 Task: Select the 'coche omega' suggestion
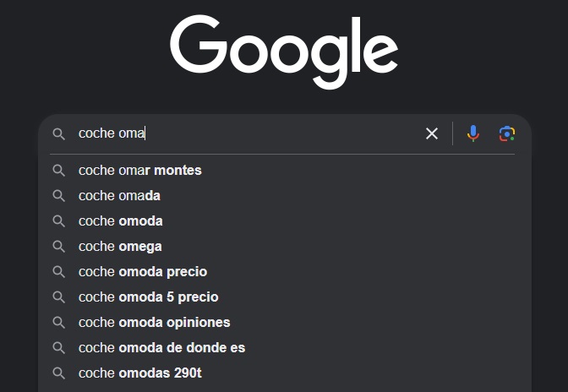click(120, 246)
